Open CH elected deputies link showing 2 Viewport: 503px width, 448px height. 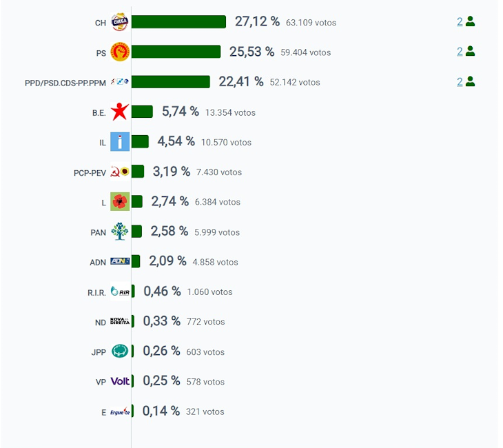(x=460, y=21)
